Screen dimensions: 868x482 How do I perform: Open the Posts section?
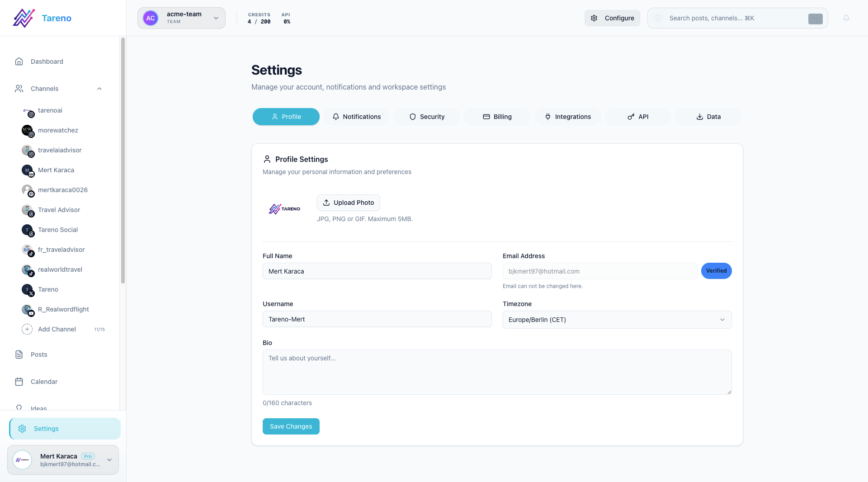point(39,354)
